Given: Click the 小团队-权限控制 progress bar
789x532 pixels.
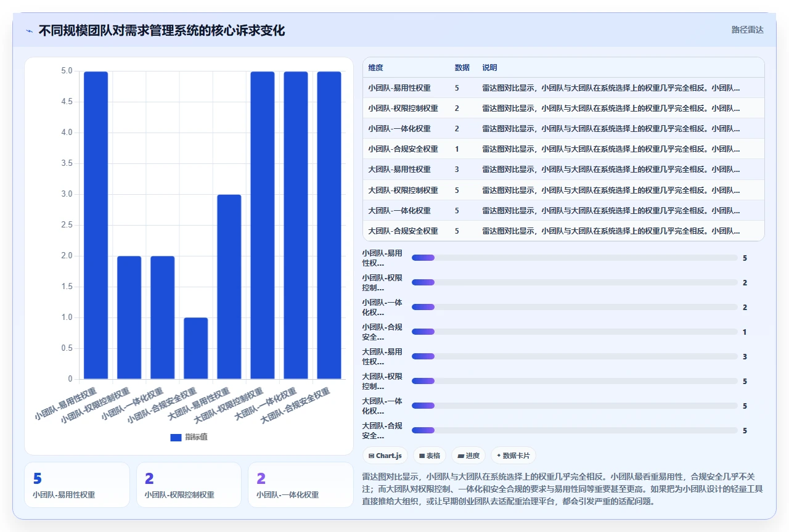Looking at the screenshot, I should click(574, 282).
